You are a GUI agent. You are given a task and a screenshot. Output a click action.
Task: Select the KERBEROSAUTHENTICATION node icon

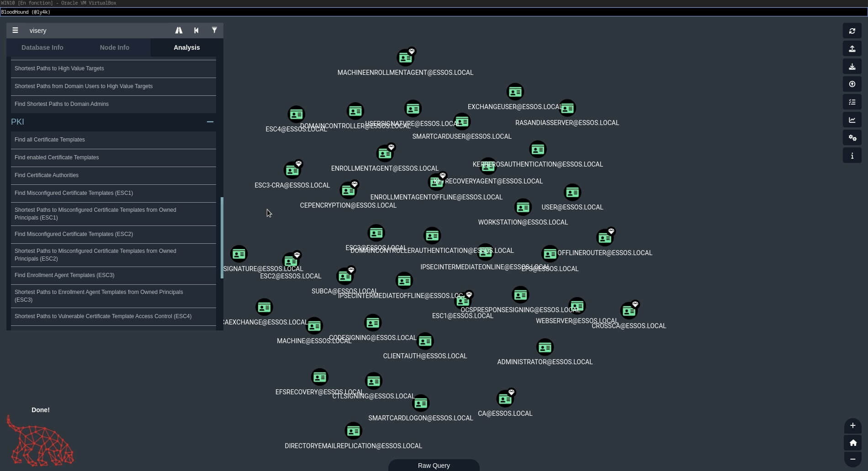coord(538,149)
